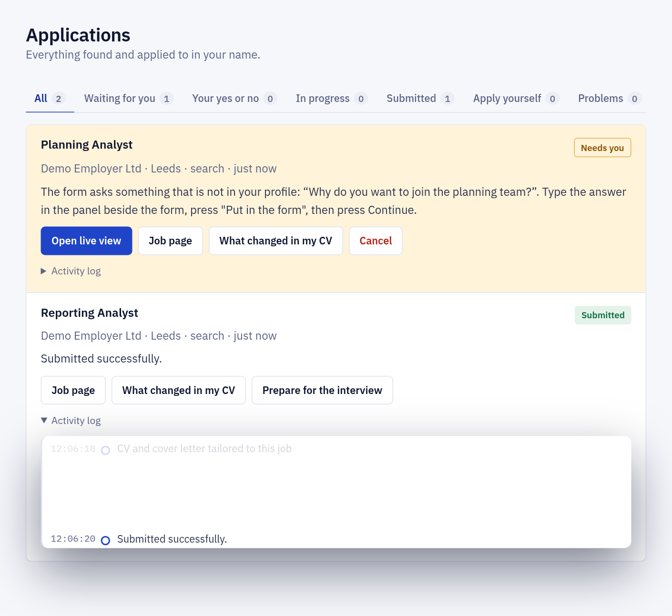Screen dimensions: 672x616
Task: View CV changes for Reporting Analyst
Action: [179, 391]
